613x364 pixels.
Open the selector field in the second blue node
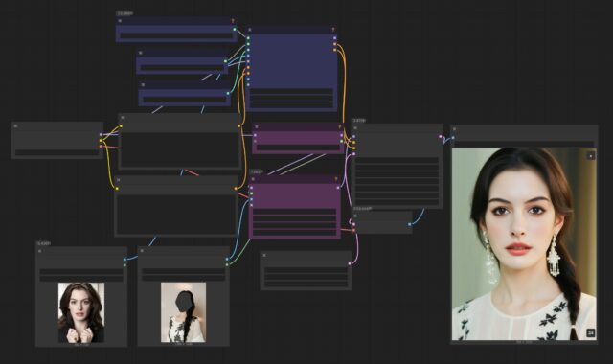click(x=182, y=68)
